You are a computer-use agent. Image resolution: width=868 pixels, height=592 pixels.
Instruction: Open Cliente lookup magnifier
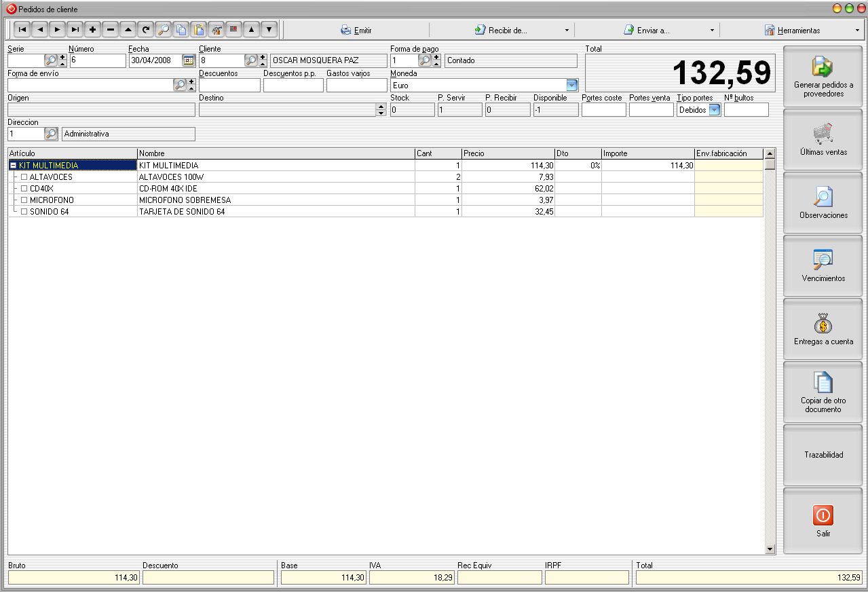[x=251, y=60]
